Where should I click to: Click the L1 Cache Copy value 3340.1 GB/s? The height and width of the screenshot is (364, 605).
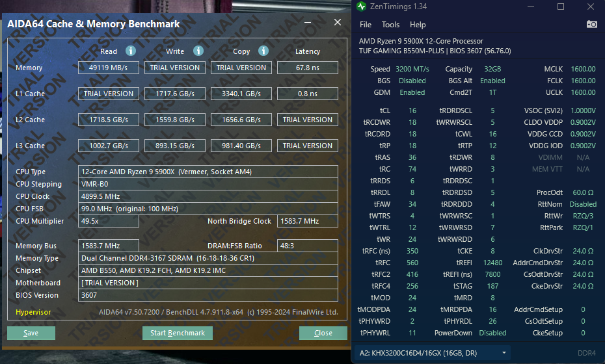241,94
